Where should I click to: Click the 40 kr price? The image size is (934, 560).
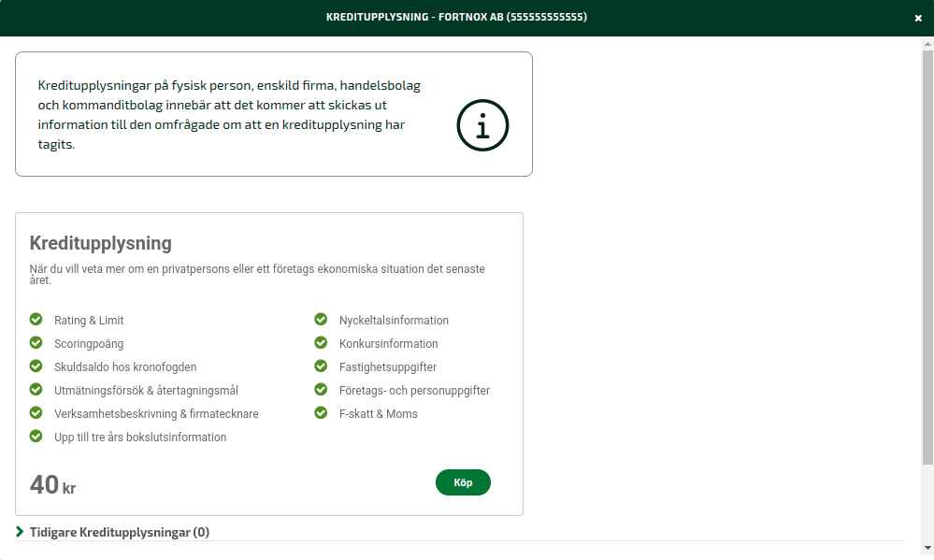pyautogui.click(x=52, y=485)
